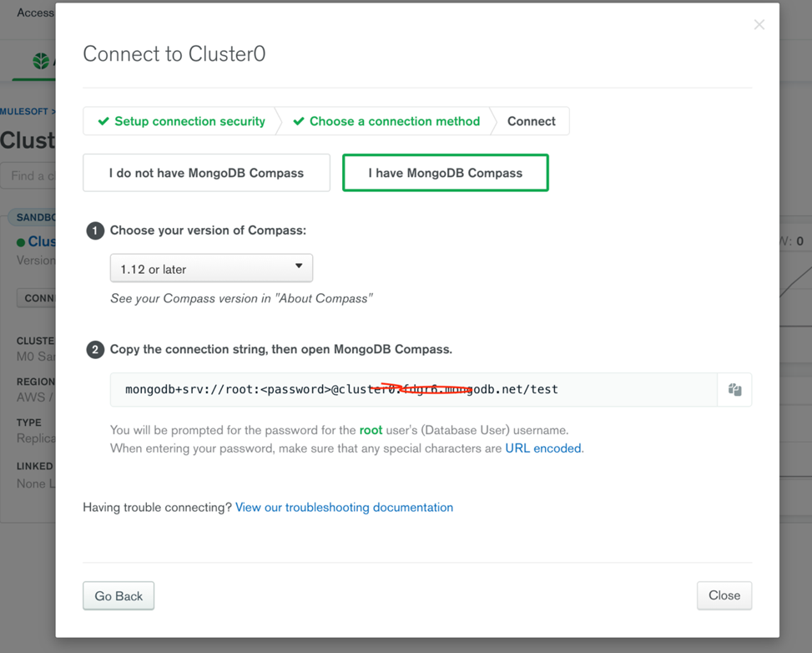The width and height of the screenshot is (812, 653).
Task: Click the Go Back button
Action: coord(119,596)
